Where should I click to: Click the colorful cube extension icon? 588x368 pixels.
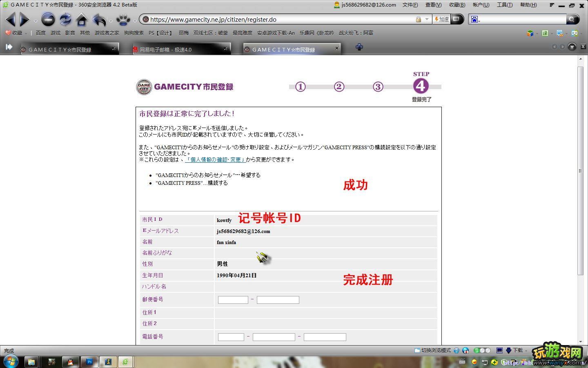pos(530,33)
